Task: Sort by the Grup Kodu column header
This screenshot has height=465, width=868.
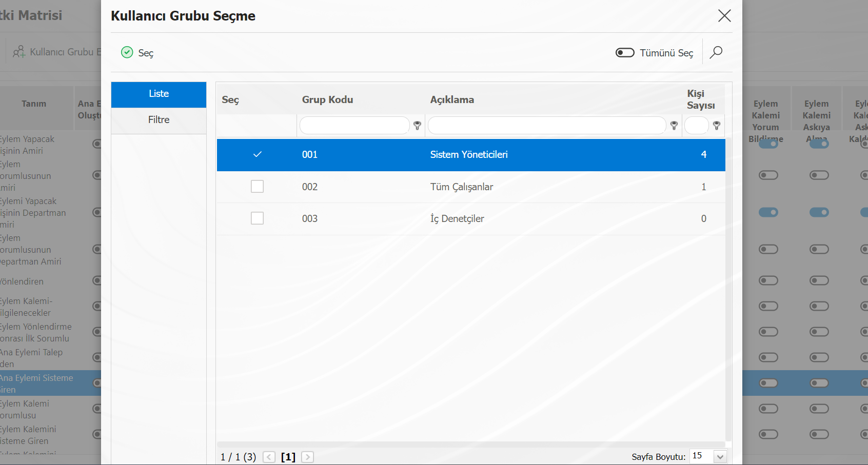Action: click(x=327, y=100)
